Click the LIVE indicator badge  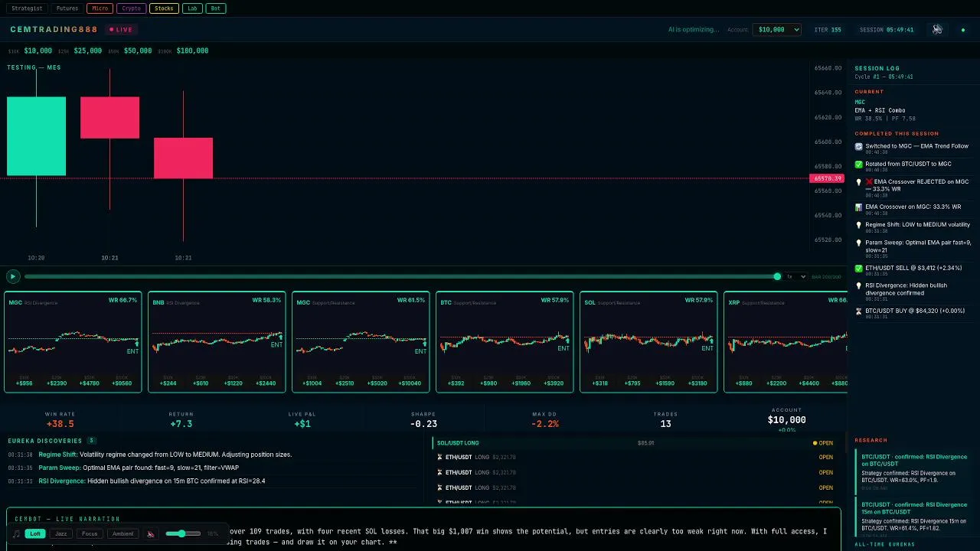coord(121,30)
